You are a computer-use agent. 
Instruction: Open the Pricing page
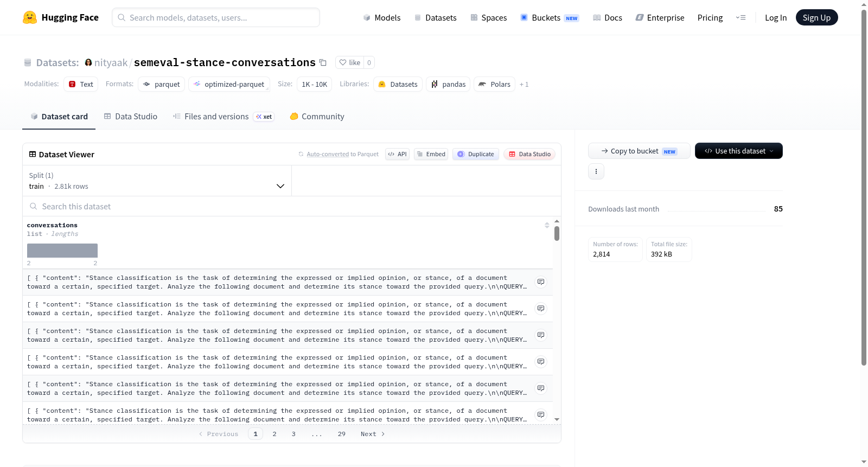click(x=710, y=18)
